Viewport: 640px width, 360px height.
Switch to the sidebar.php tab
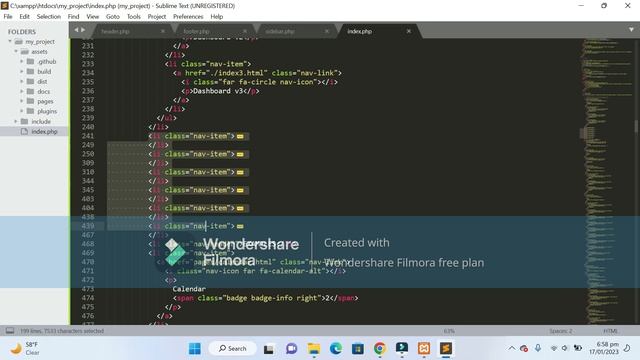280,31
